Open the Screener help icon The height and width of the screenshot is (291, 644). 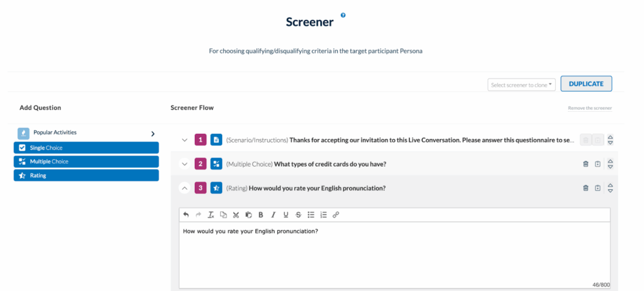tap(343, 15)
